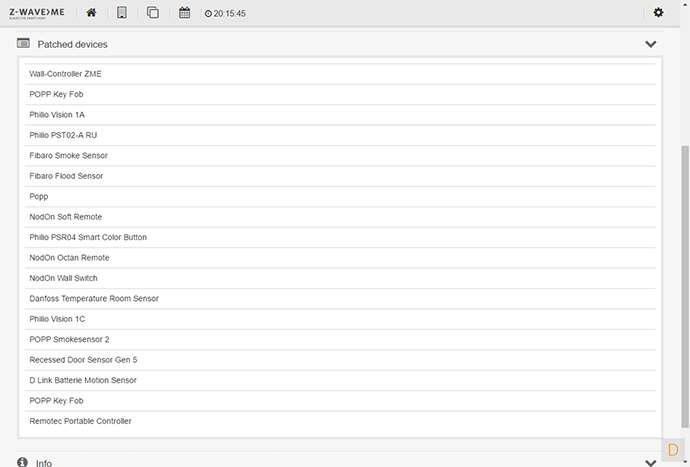Collapse the Patched devices section chevron
The width and height of the screenshot is (690, 467).
click(x=650, y=44)
